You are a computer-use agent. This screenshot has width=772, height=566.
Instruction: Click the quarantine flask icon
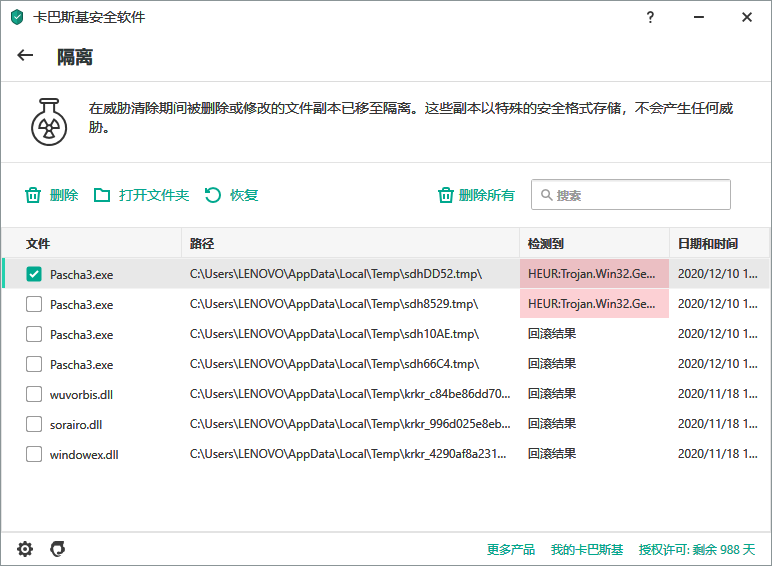point(49,122)
